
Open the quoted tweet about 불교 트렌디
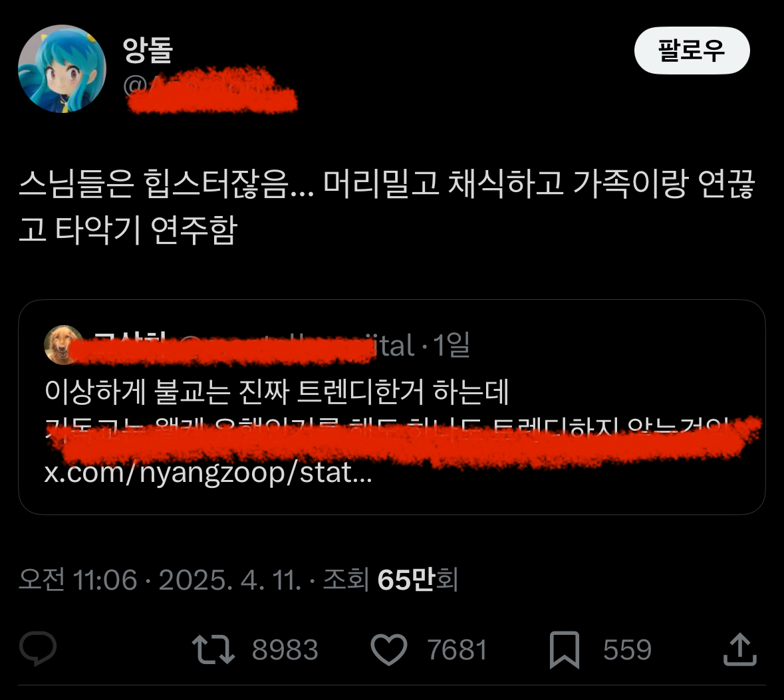tap(392, 407)
